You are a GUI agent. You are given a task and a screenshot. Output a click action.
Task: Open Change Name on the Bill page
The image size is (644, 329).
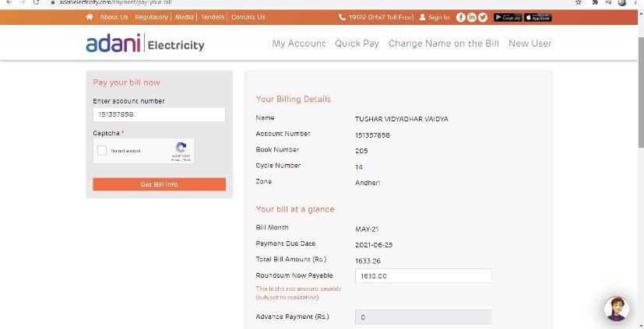pos(444,44)
